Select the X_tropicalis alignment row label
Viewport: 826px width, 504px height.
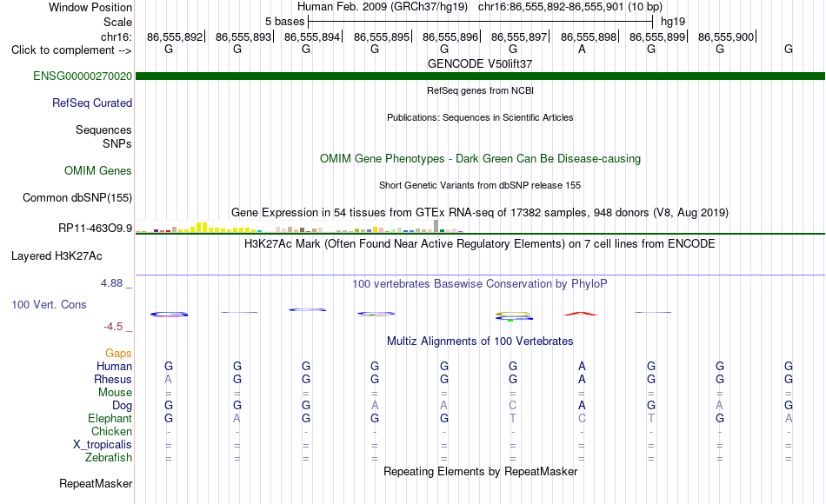click(103, 445)
